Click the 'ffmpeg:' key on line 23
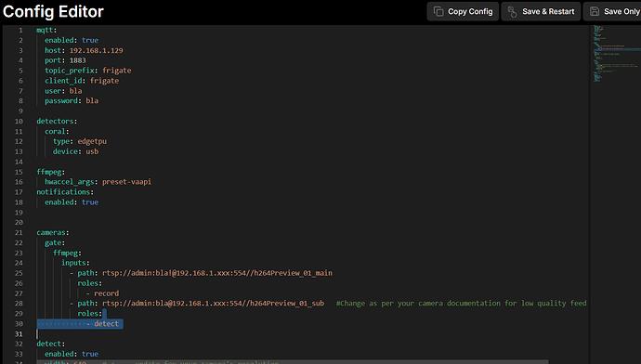 [67, 253]
